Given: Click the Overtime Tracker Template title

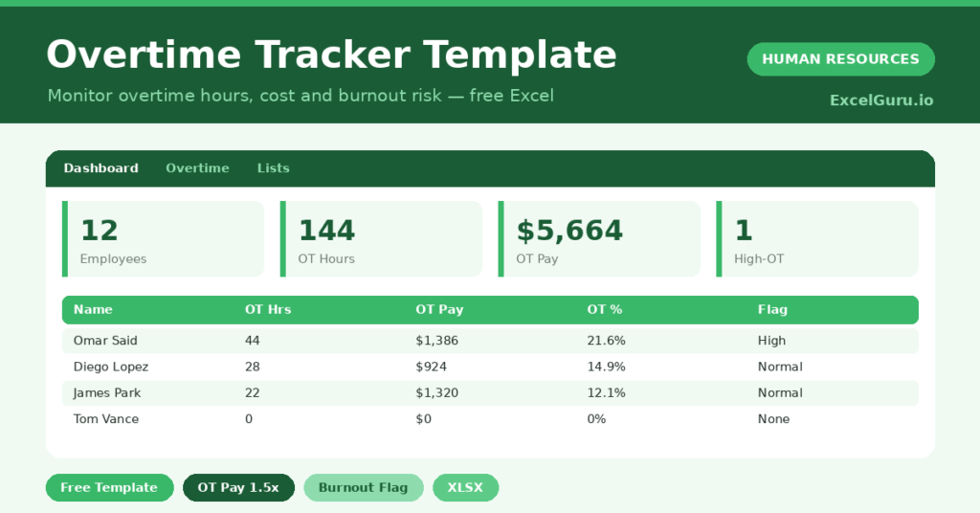Looking at the screenshot, I should pyautogui.click(x=332, y=55).
